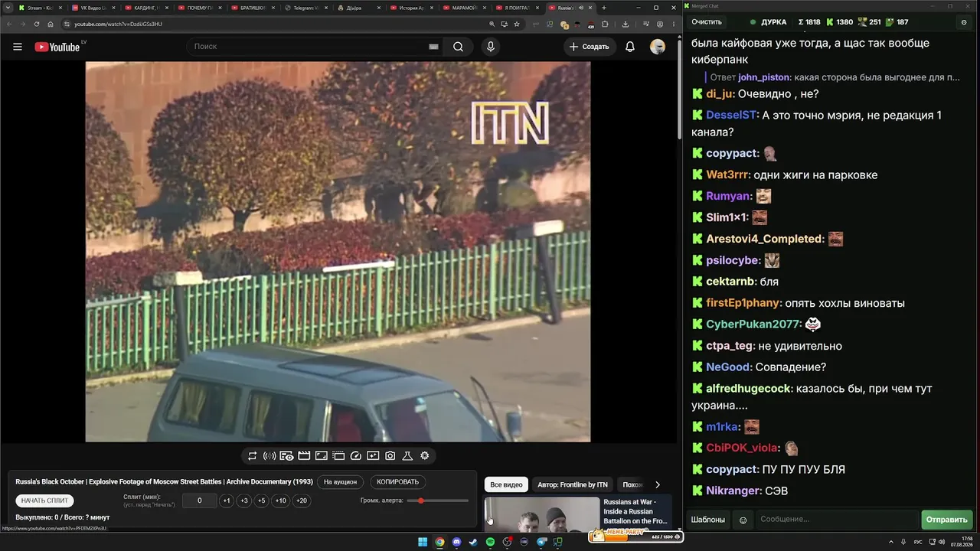Click the clapperboard icon below the video
This screenshot has width=980, height=551.
[x=304, y=456]
